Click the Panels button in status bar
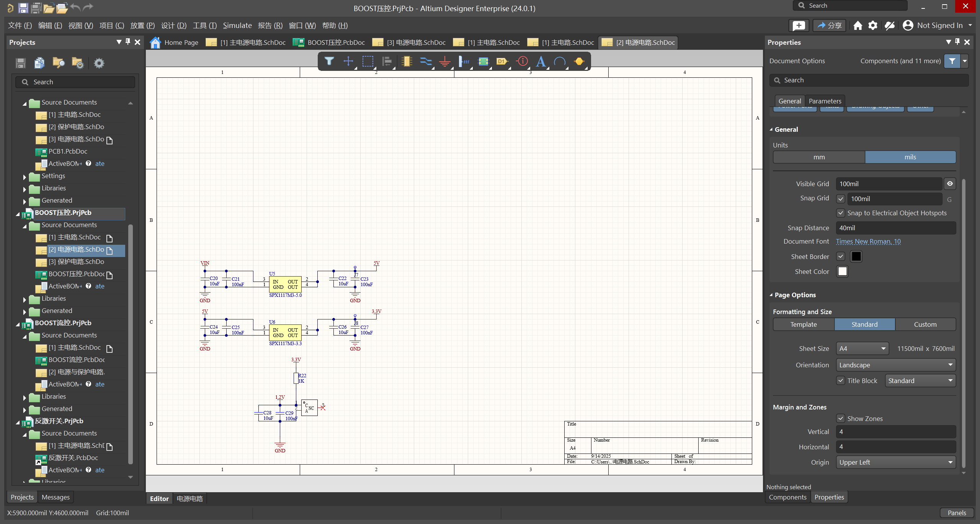Image resolution: width=980 pixels, height=524 pixels. coord(957,513)
